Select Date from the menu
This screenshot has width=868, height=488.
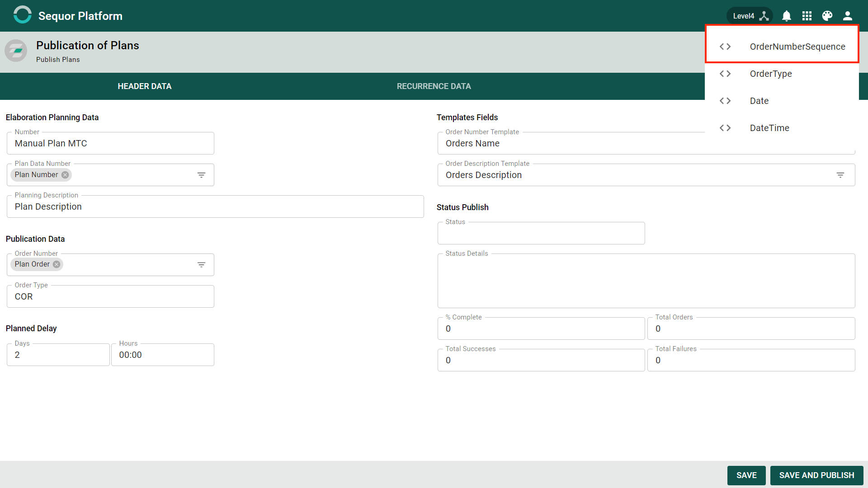782,101
